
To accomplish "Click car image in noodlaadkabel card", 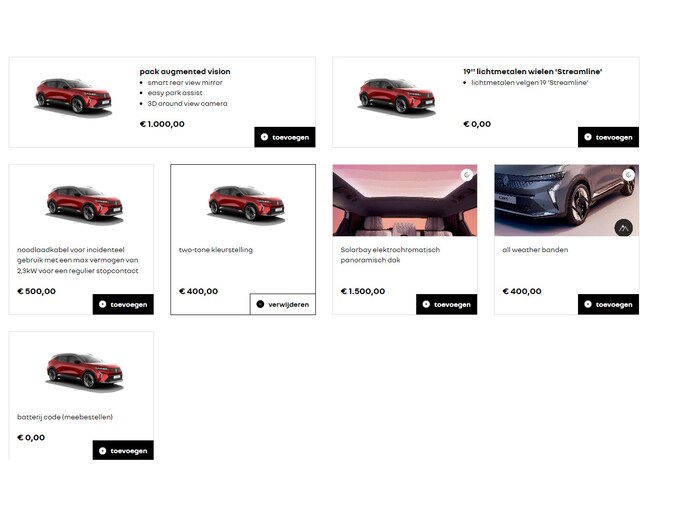I will [x=85, y=205].
